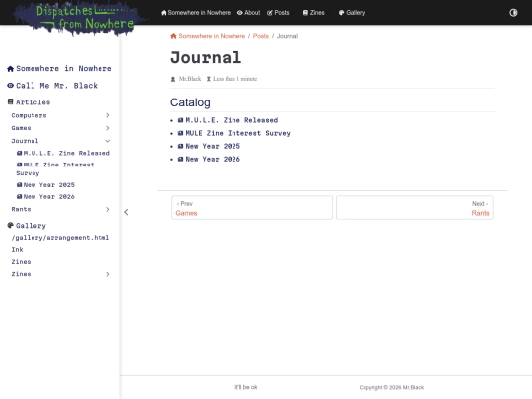This screenshot has width=532, height=399.
Task: Click Articles book icon in sidebar
Action: 11,101
